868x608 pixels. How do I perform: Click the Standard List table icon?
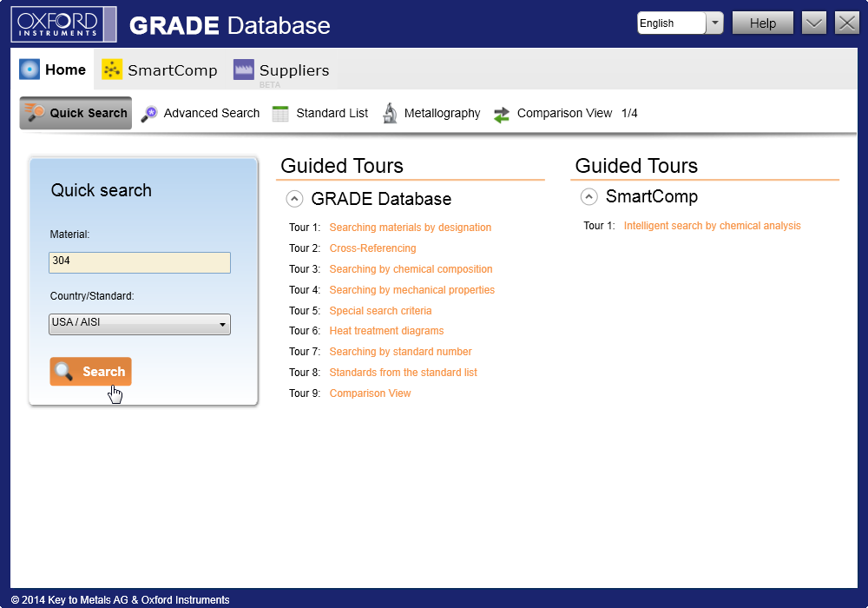click(280, 114)
